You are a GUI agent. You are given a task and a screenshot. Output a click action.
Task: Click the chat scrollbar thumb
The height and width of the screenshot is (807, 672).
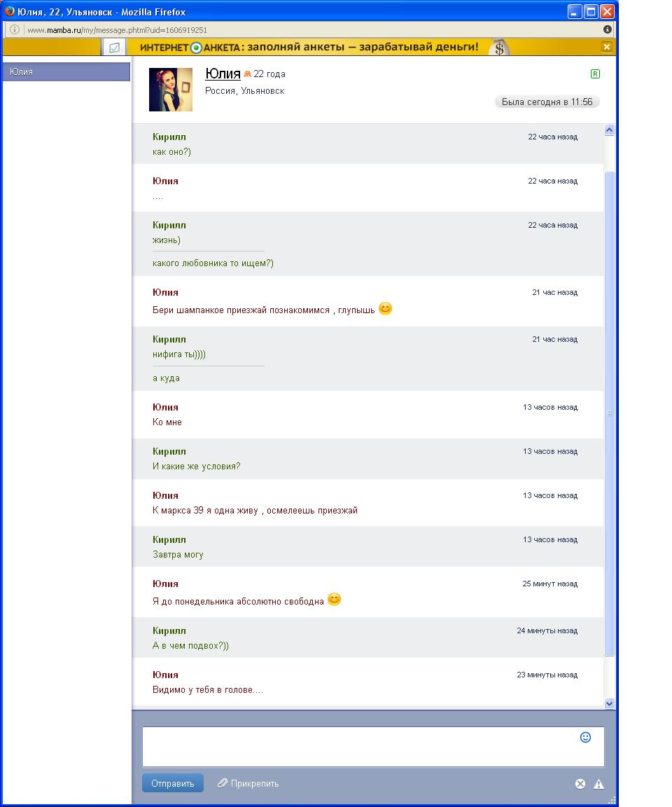(609, 414)
